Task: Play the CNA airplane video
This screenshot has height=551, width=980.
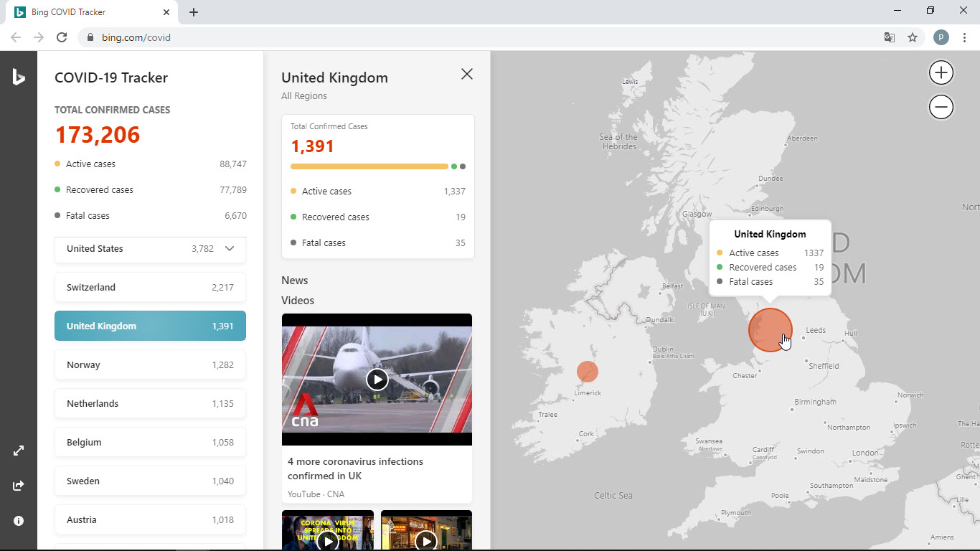Action: tap(377, 379)
